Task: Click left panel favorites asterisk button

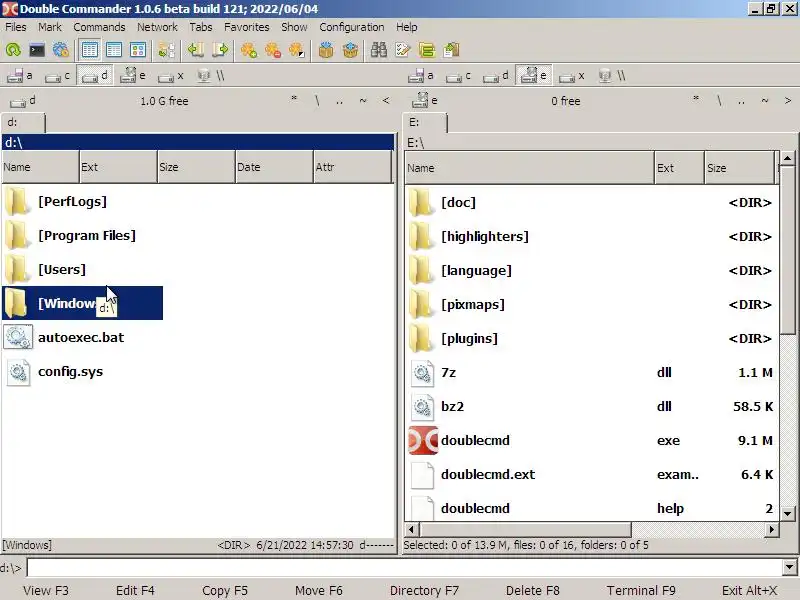Action: [x=294, y=101]
